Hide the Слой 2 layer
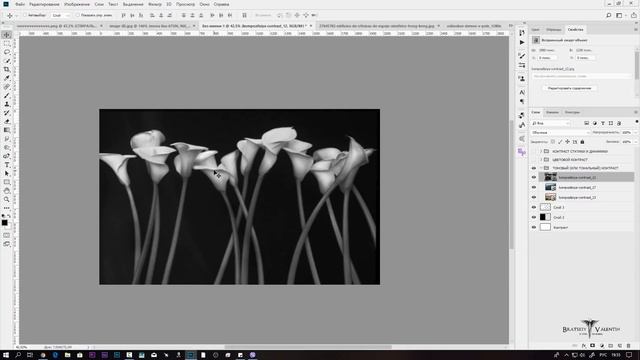The image size is (640, 360). tap(533, 217)
